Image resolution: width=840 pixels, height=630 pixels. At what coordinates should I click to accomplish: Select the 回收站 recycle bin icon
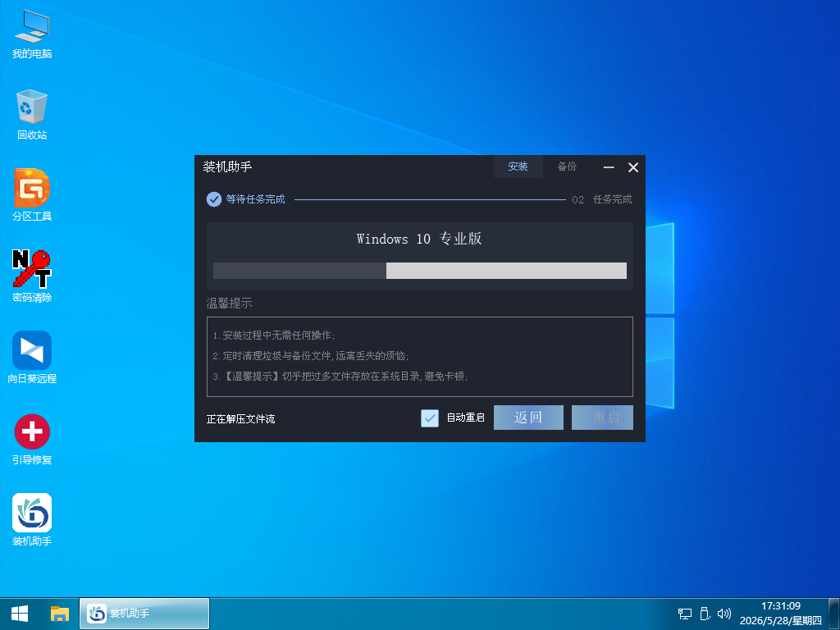click(x=32, y=115)
